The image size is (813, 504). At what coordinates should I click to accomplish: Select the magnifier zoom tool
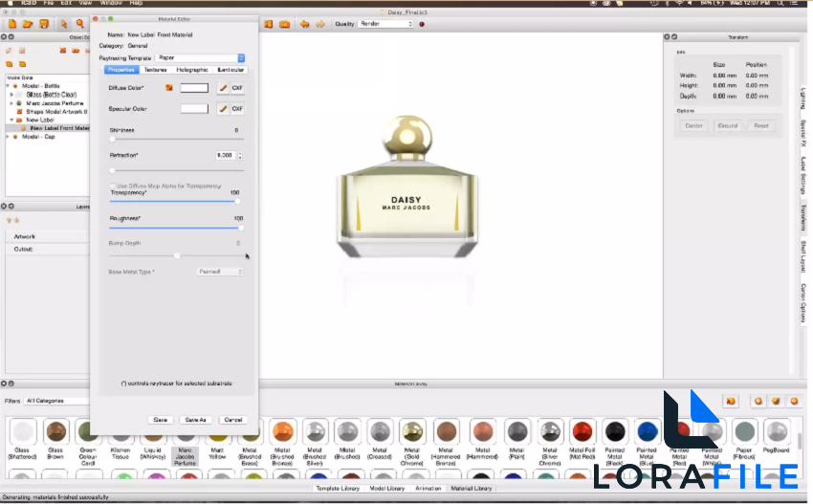(79, 24)
